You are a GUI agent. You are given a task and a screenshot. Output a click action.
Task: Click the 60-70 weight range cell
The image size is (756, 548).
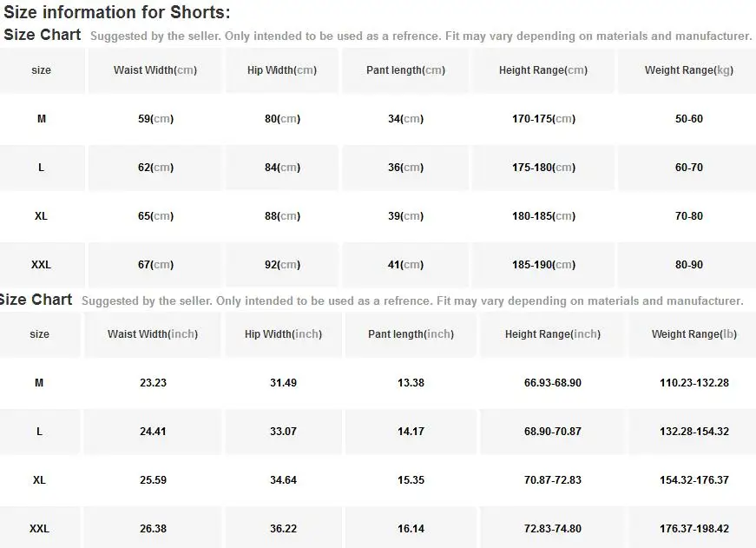tap(688, 168)
